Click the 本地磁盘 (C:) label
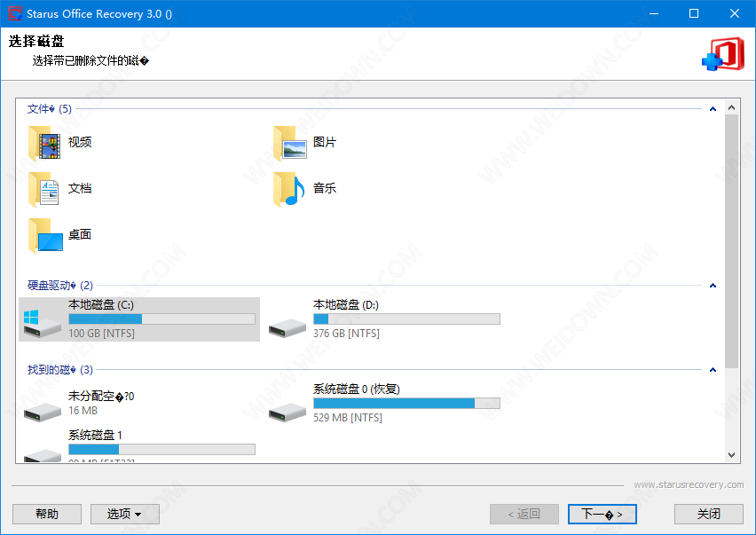Image resolution: width=756 pixels, height=535 pixels. (101, 304)
